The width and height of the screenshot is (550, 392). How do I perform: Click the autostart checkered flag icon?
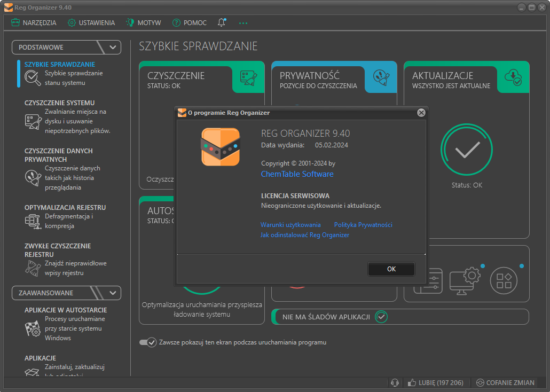33,328
